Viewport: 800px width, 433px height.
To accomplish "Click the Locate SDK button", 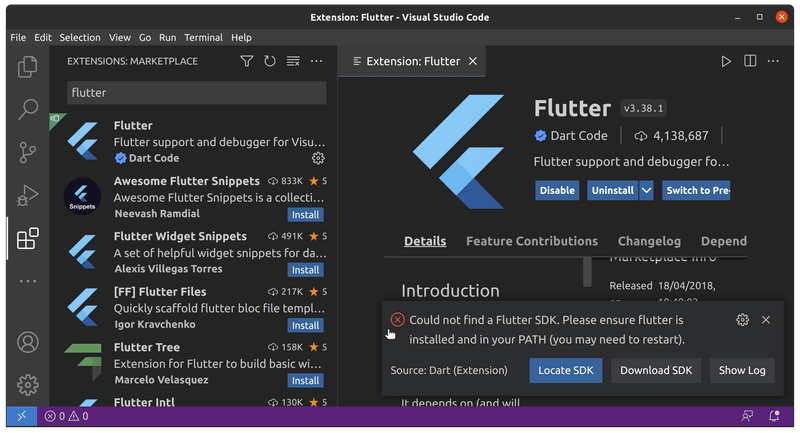I will click(565, 370).
